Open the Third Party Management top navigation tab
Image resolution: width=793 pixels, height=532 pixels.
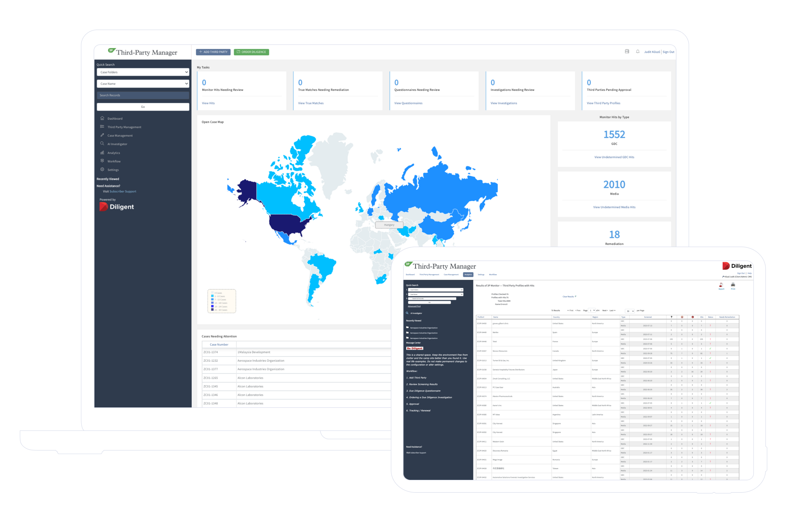(429, 274)
